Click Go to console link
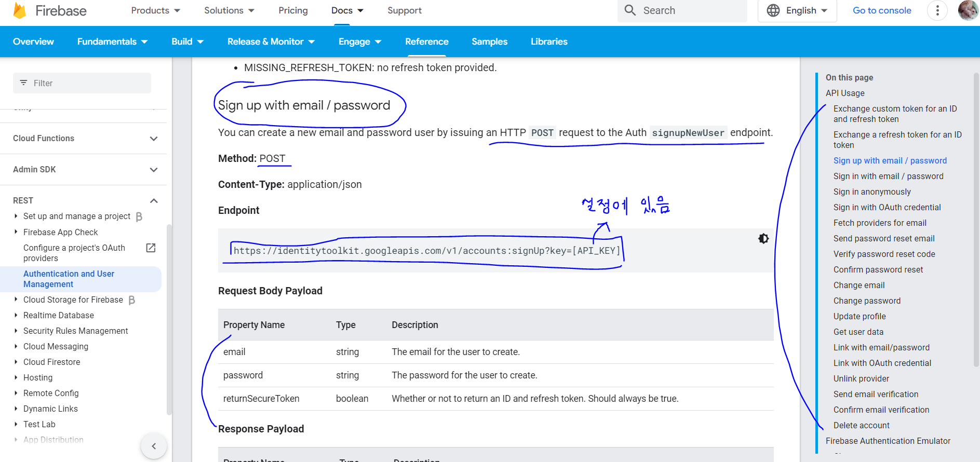Image resolution: width=980 pixels, height=462 pixels. click(x=882, y=10)
